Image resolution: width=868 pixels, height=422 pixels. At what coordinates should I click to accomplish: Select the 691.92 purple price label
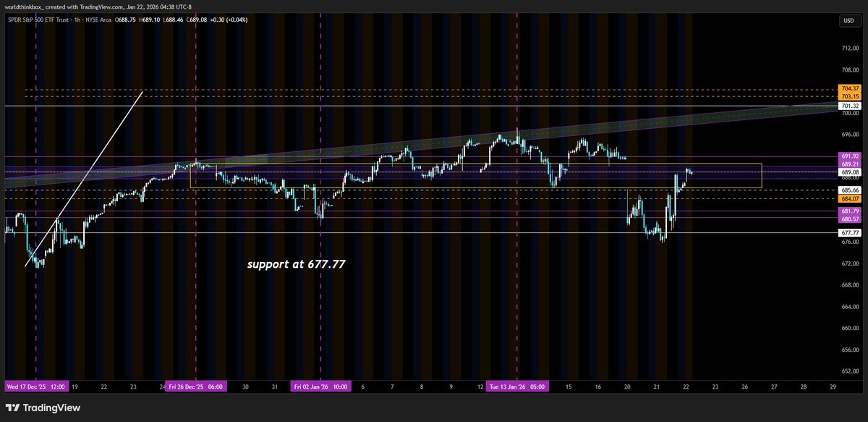point(849,156)
